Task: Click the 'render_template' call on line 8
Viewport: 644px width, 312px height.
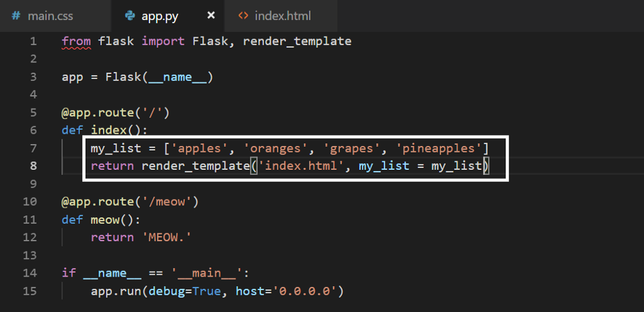Action: point(194,167)
